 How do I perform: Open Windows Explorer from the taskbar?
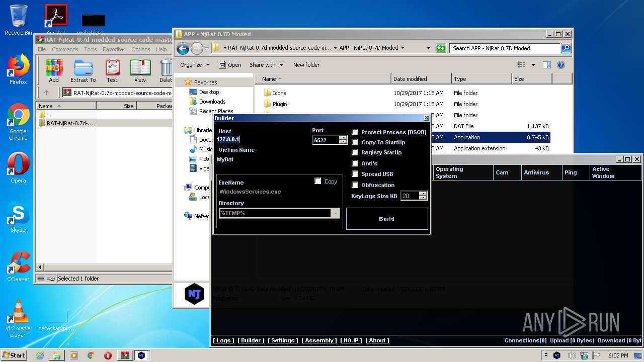(57, 355)
